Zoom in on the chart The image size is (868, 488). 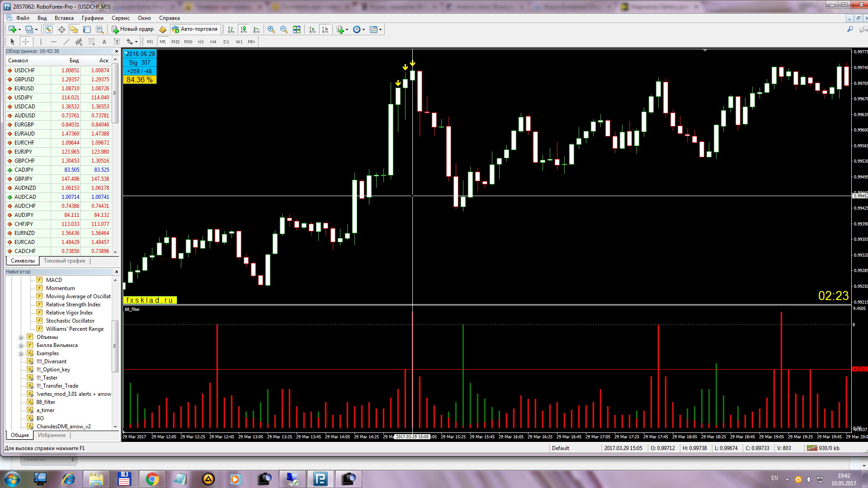pos(271,29)
